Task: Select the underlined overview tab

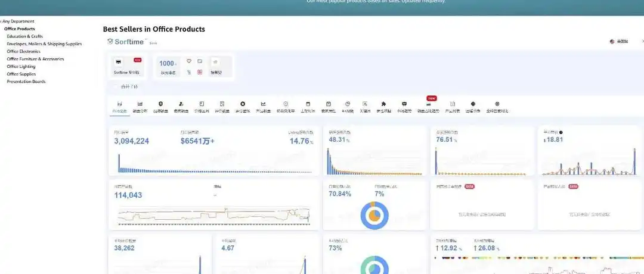Action: (x=119, y=107)
